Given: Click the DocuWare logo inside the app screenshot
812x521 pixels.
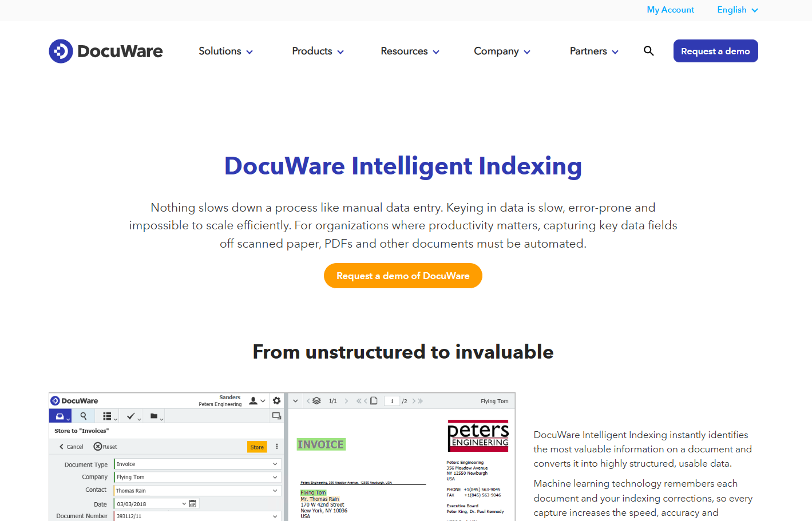Looking at the screenshot, I should [74, 401].
